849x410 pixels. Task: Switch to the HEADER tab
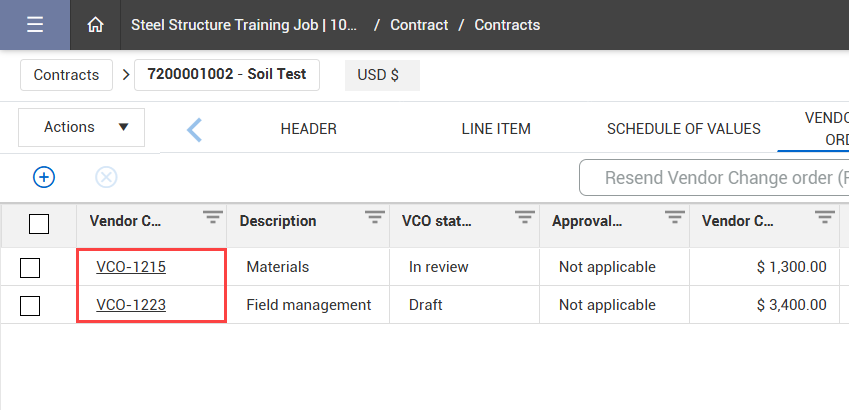click(x=308, y=129)
